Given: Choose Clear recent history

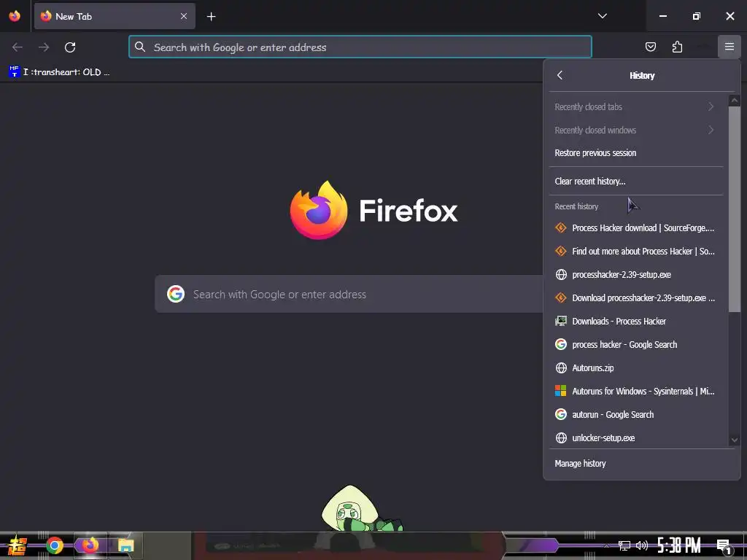Looking at the screenshot, I should [635, 181].
